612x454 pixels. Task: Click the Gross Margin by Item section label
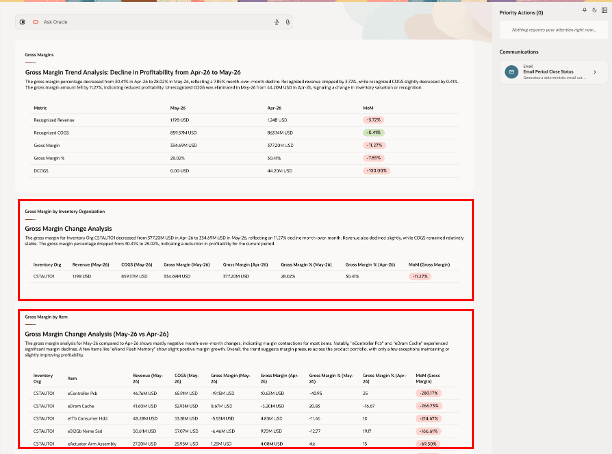point(46,317)
